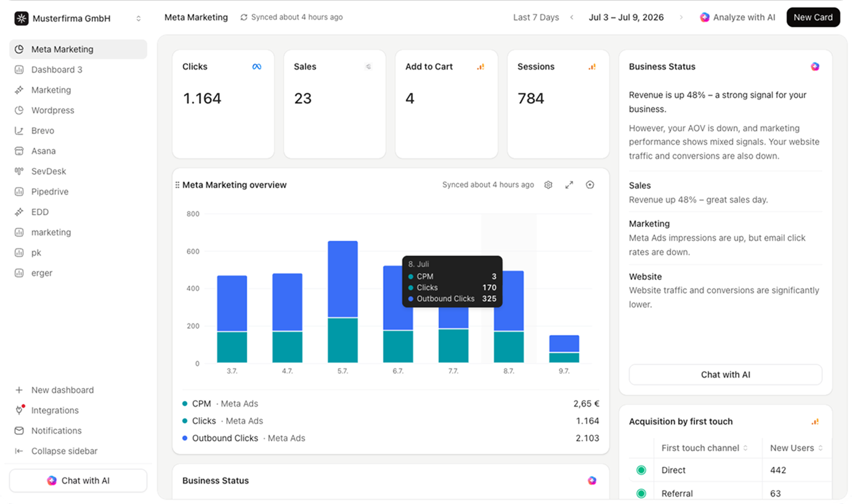Select capitalized Marketing sidebar item
This screenshot has height=504, width=852.
pyautogui.click(x=78, y=90)
